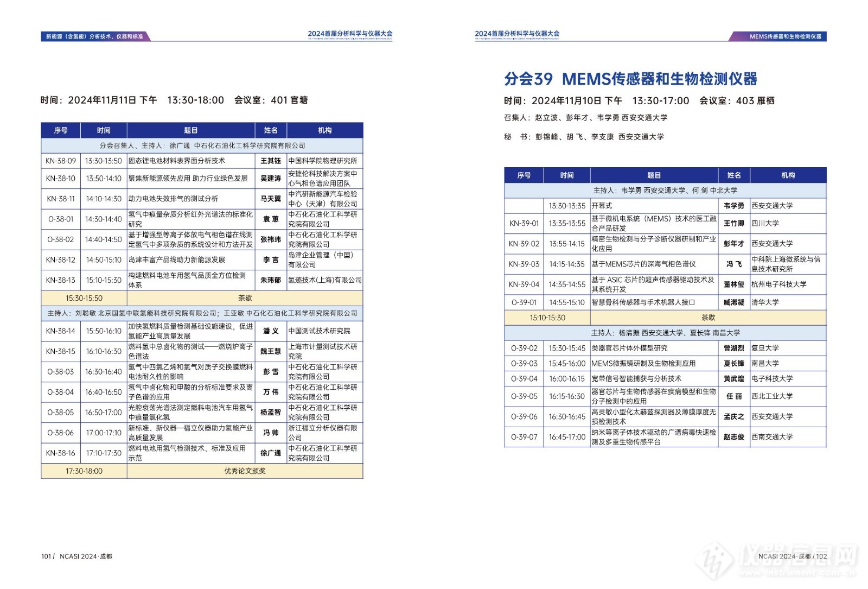
Task: Select institution "杭州电子科技大学"
Action: tap(779, 284)
